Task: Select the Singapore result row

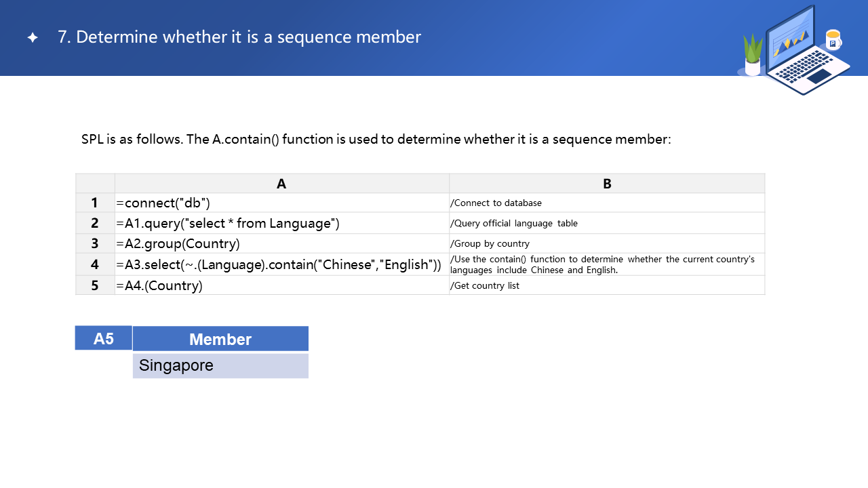Action: pyautogui.click(x=220, y=366)
